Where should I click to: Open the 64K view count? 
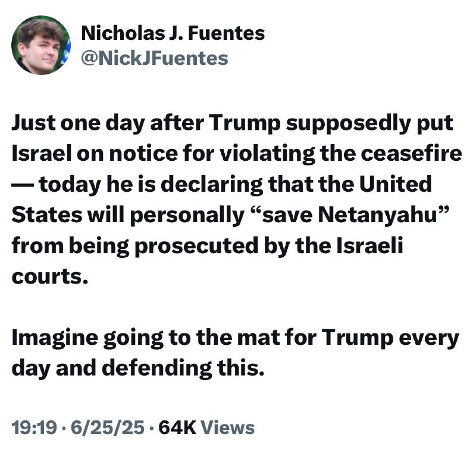(177, 428)
